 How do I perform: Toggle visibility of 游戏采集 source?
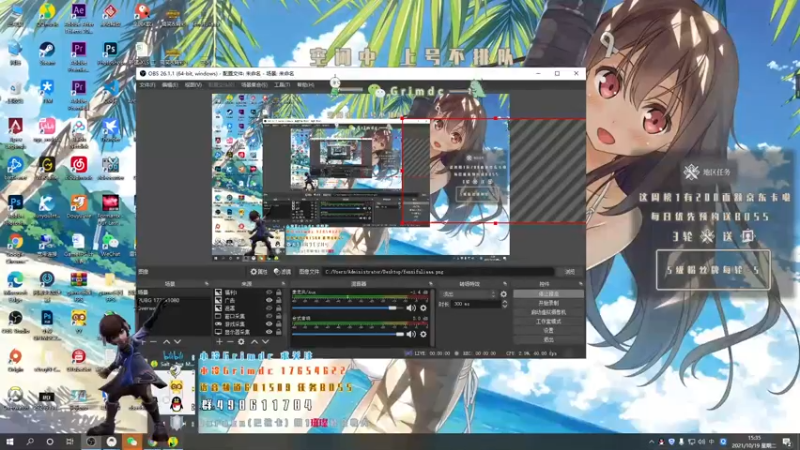point(269,324)
